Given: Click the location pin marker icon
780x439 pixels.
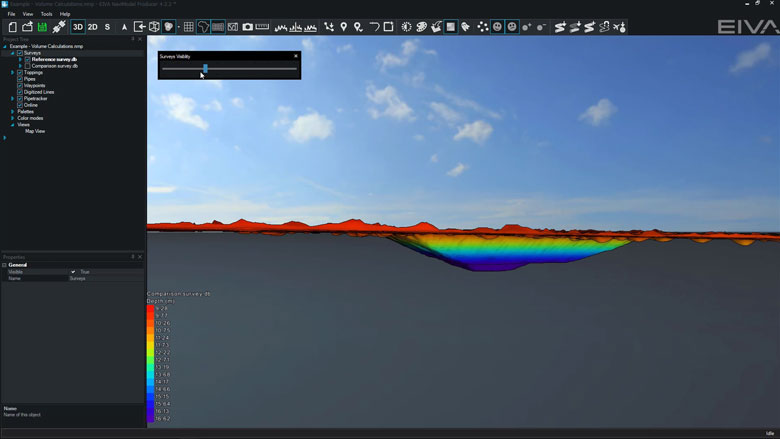Looking at the screenshot, I should 344,27.
